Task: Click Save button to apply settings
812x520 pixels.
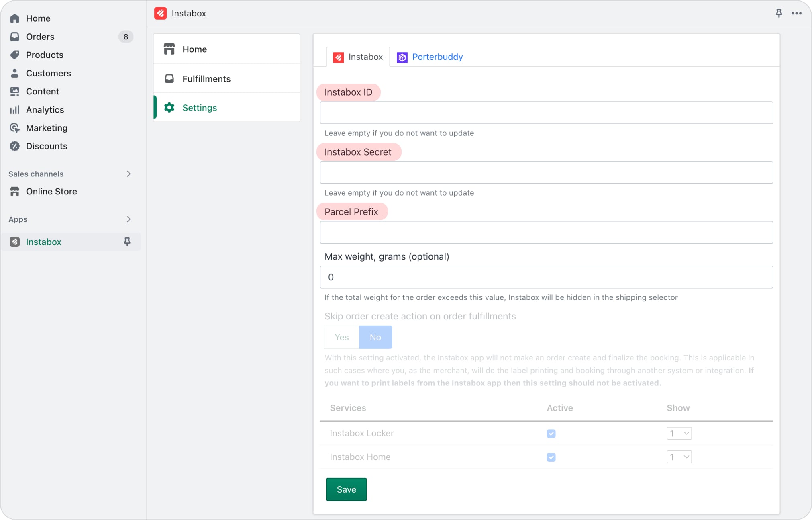Action: pyautogui.click(x=346, y=489)
